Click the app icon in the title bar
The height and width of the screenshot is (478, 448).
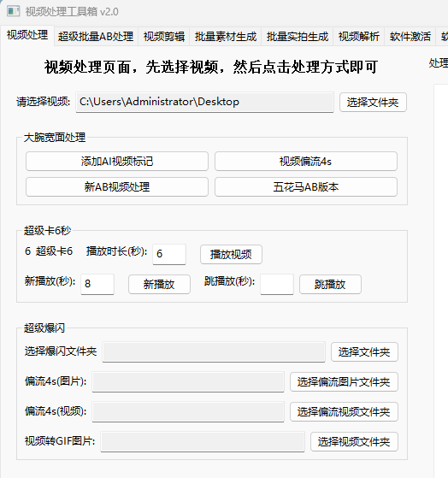tap(13, 11)
